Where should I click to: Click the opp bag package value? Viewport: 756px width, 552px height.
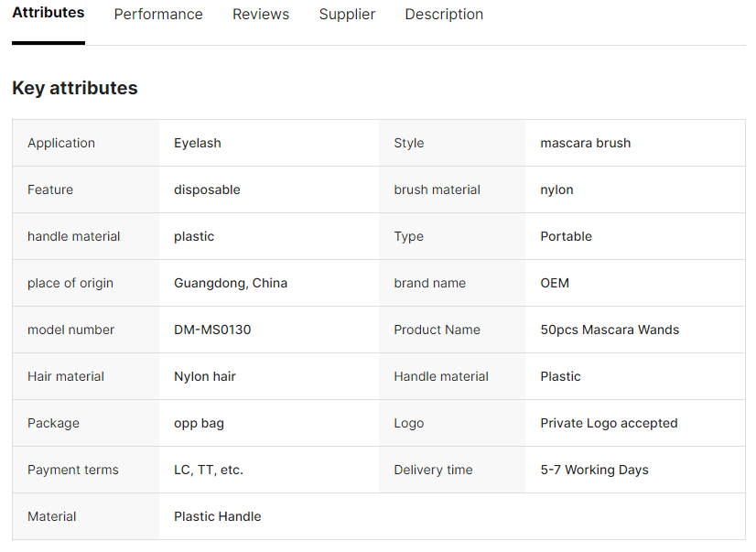pyautogui.click(x=199, y=423)
